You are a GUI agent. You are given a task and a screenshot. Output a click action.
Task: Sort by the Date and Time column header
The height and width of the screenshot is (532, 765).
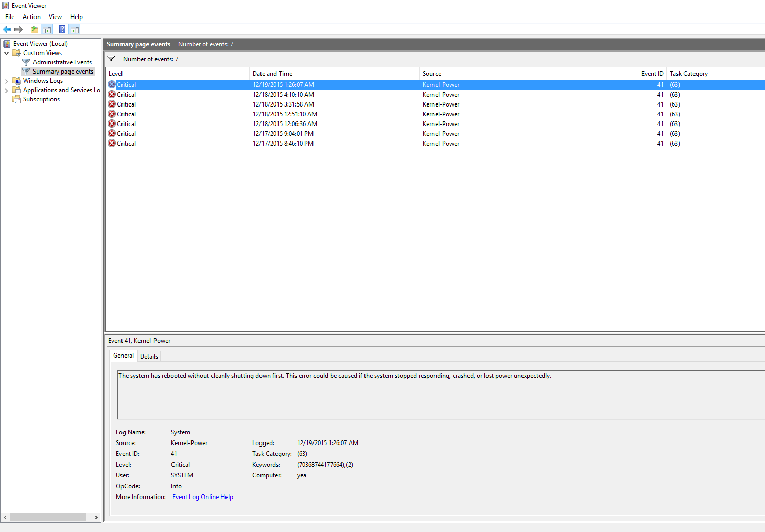[334, 74]
